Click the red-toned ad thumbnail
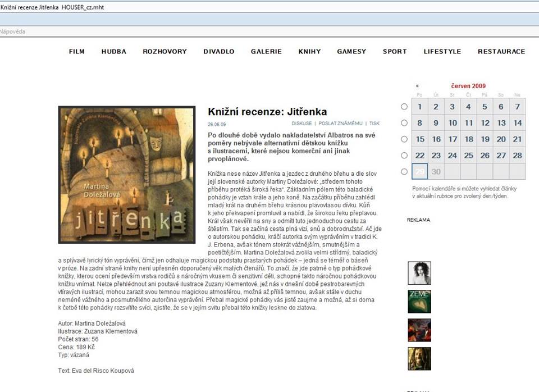The height and width of the screenshot is (392, 539). [x=419, y=330]
